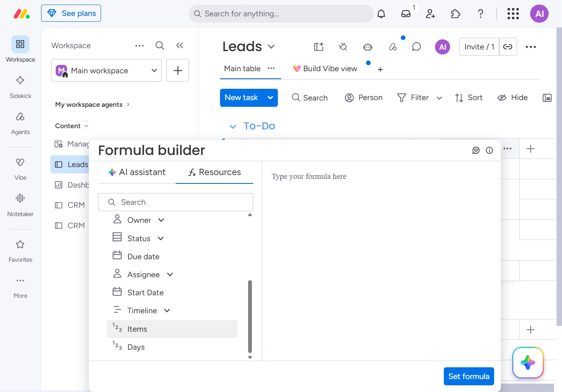
Task: Click the See plans button
Action: pyautogui.click(x=71, y=13)
